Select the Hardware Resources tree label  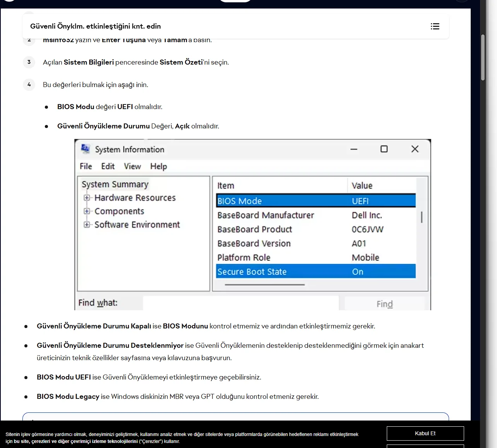tap(135, 198)
